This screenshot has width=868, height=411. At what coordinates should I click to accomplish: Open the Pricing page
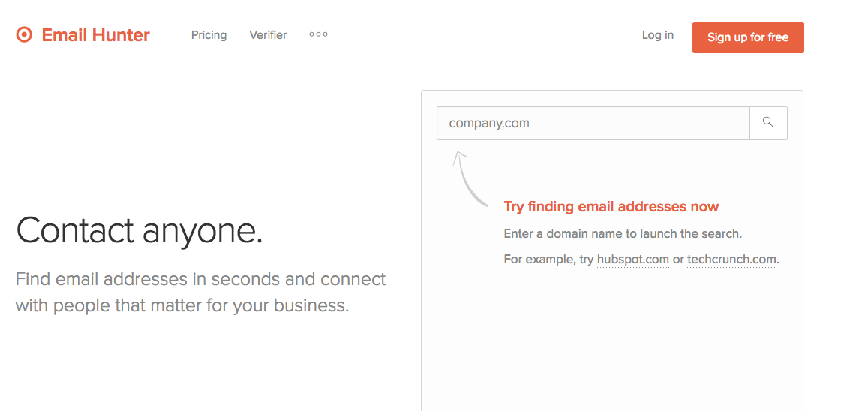pos(209,35)
